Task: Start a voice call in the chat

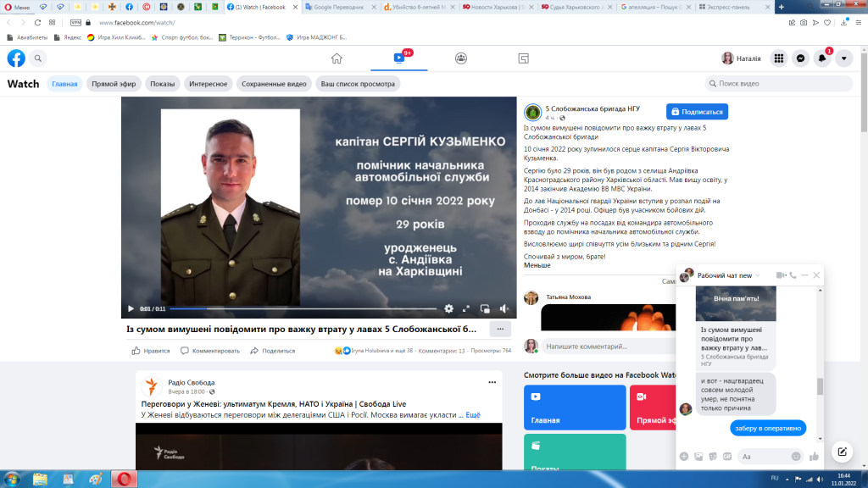Action: pos(793,275)
